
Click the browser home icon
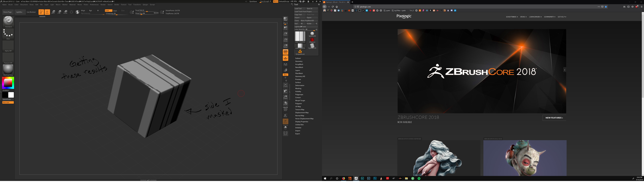pyautogui.click(x=337, y=7)
